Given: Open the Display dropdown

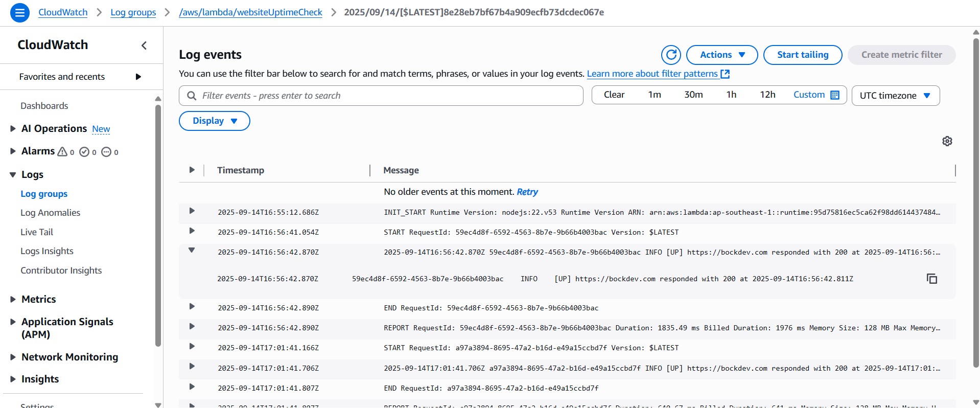Looking at the screenshot, I should click(x=214, y=121).
